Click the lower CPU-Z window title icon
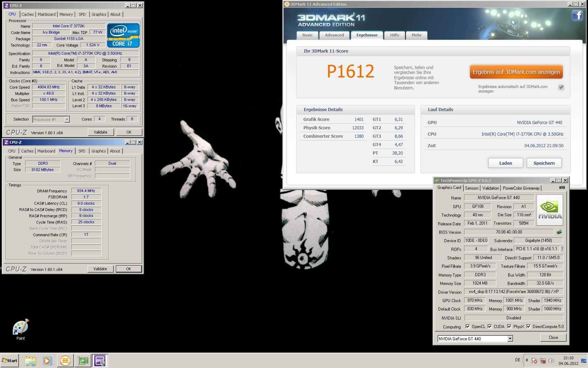588x368 pixels. coord(7,142)
